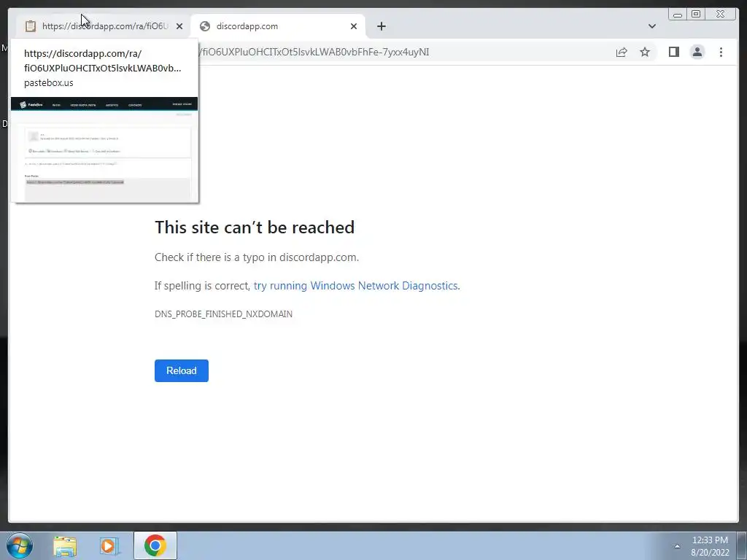Click the Chrome taskbar icon
The width and height of the screenshot is (747, 560).
tap(155, 545)
